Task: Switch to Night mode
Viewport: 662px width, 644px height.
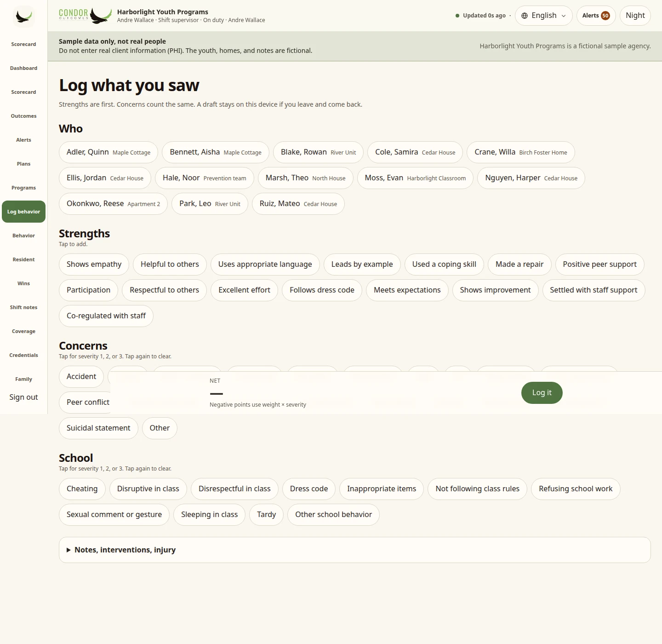Action: click(635, 16)
